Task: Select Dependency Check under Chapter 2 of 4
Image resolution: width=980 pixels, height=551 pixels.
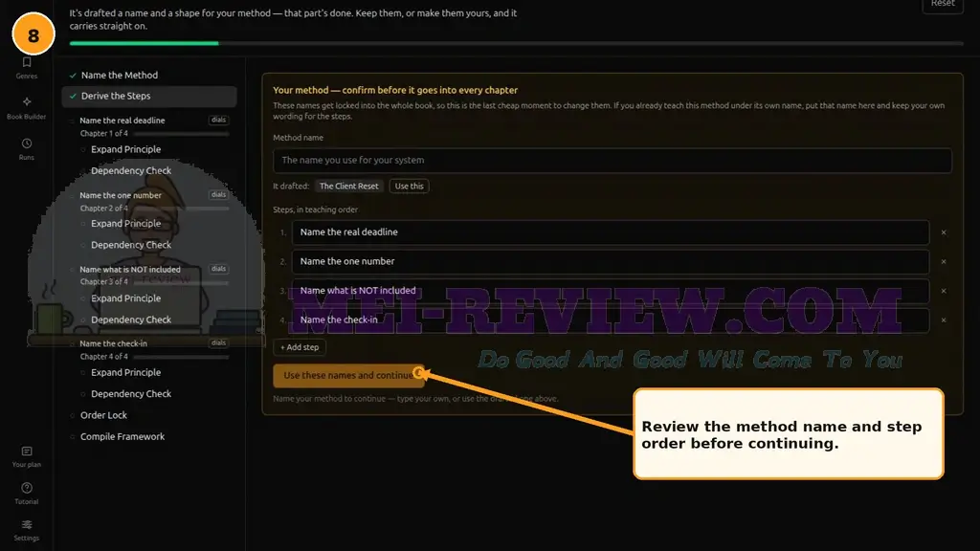Action: pyautogui.click(x=130, y=245)
